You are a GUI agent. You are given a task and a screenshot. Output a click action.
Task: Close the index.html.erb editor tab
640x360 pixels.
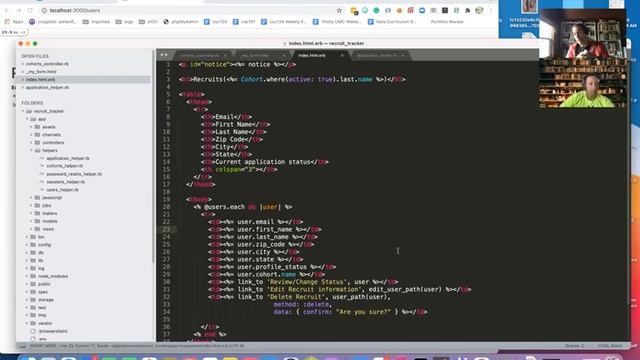coord(342,56)
